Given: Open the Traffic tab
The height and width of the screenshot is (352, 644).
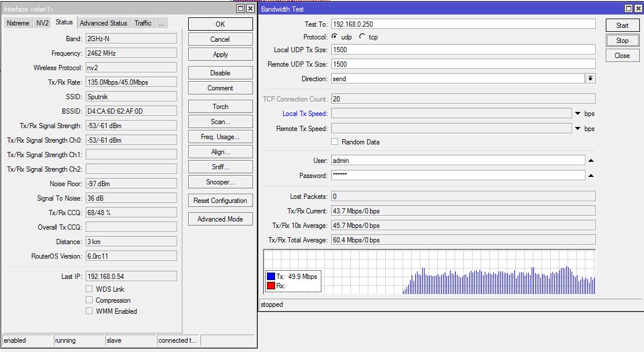Looking at the screenshot, I should point(143,23).
